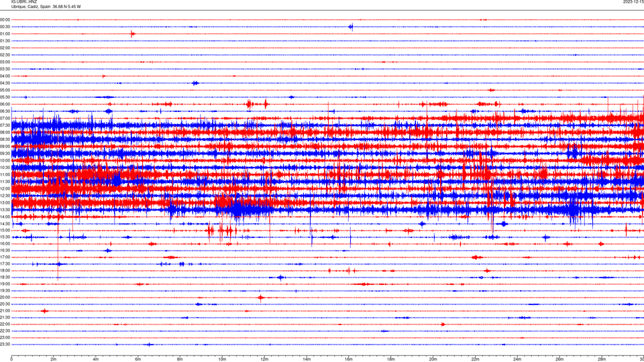Select the 05:30 trace time label
The image size is (644, 362).
[5, 97]
